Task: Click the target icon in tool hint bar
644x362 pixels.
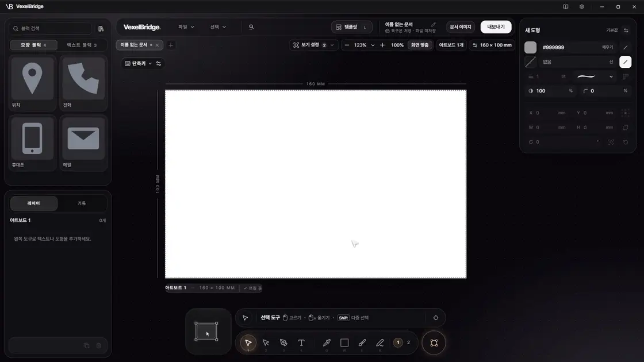Action: [436, 318]
